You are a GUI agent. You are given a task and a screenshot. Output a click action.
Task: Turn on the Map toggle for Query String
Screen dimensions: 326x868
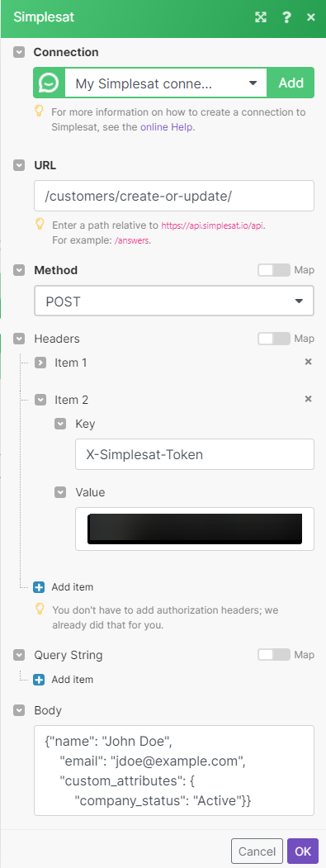tap(273, 655)
